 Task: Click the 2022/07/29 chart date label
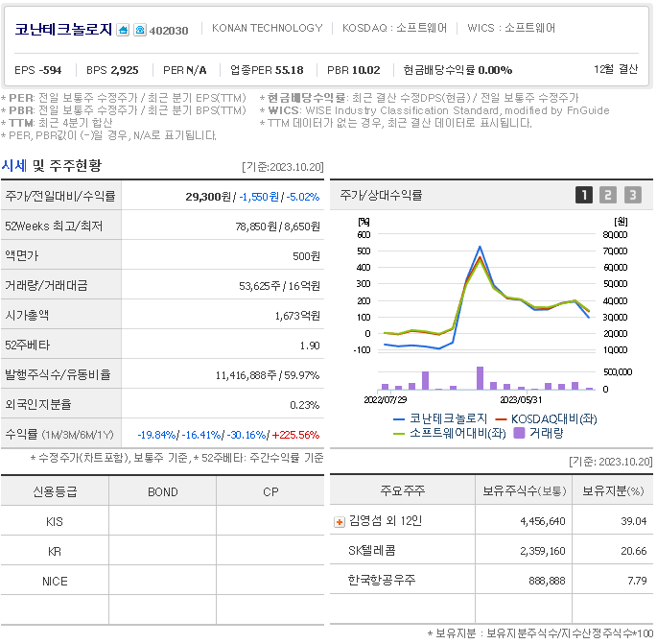coord(385,400)
